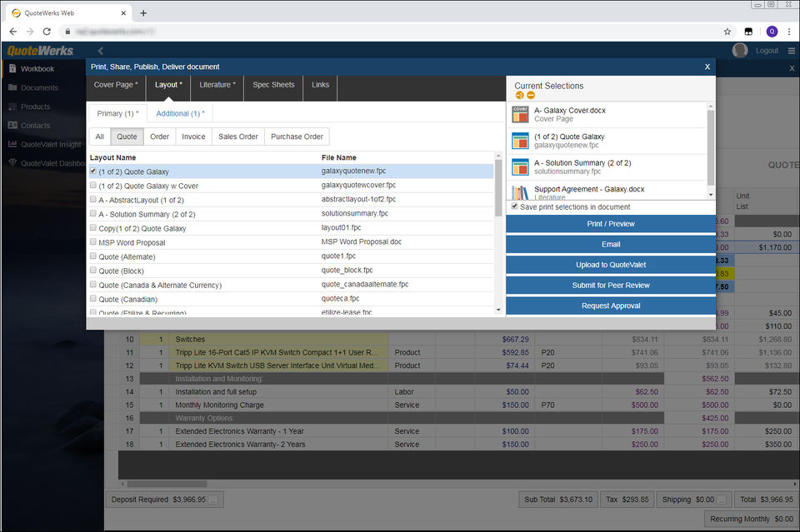Viewport: 800px width, 532px height.
Task: Click Upload to QuoteValet button
Action: coord(611,265)
